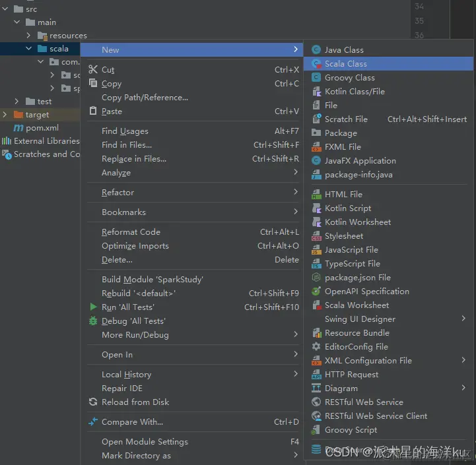Choose Replace in Files… entry
This screenshot has width=476, height=465.
[x=193, y=159]
